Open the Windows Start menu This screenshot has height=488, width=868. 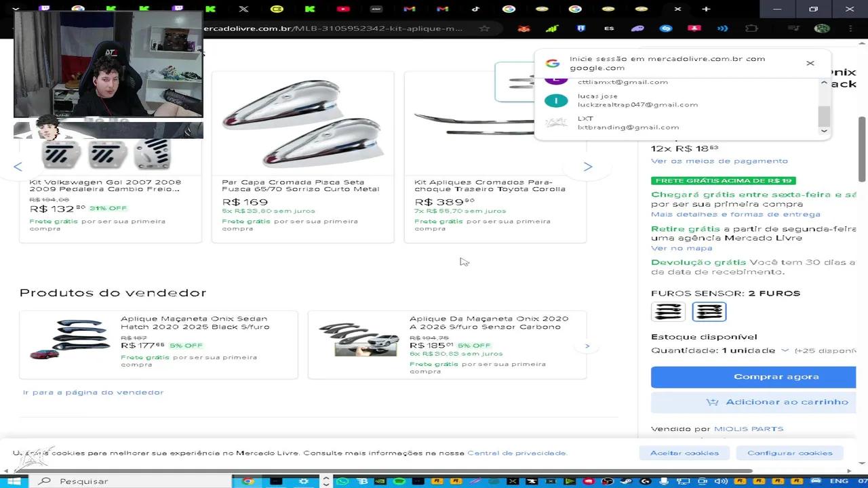coord(14,481)
